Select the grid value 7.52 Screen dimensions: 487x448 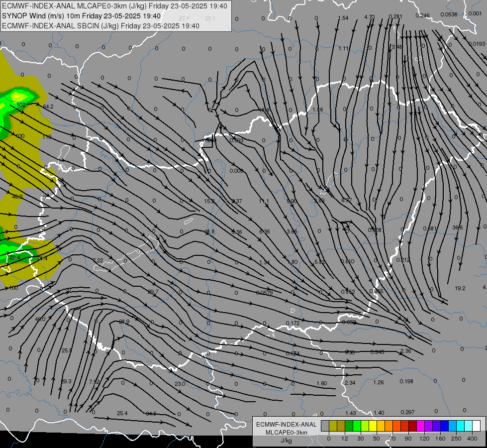pyautogui.click(x=95, y=382)
